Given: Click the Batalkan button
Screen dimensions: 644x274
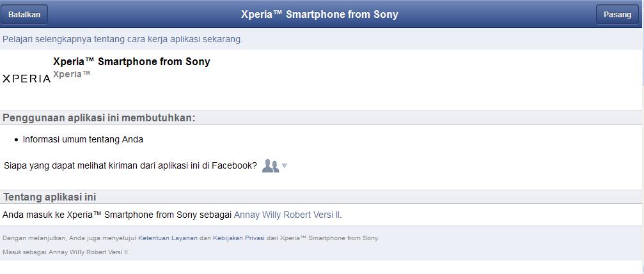Looking at the screenshot, I should coord(24,15).
